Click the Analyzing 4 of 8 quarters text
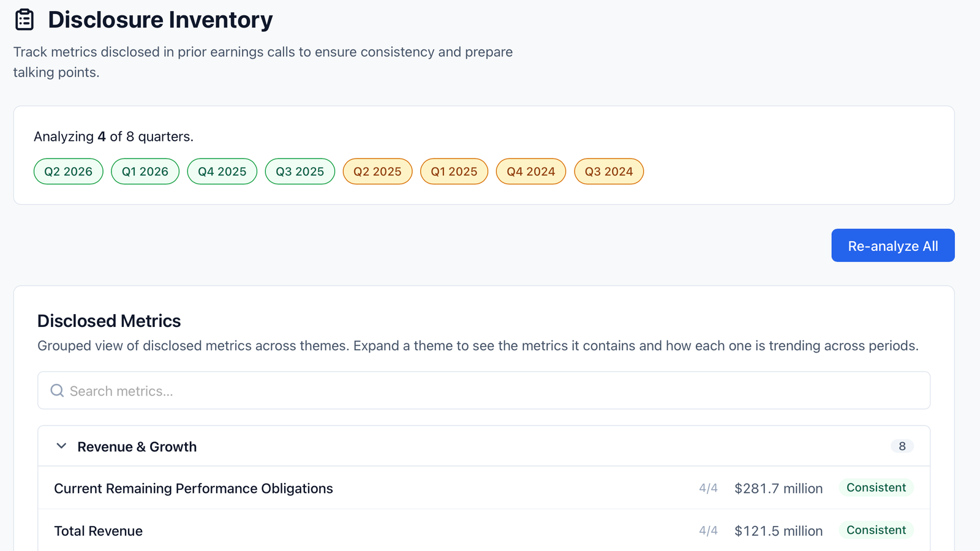 coord(113,137)
